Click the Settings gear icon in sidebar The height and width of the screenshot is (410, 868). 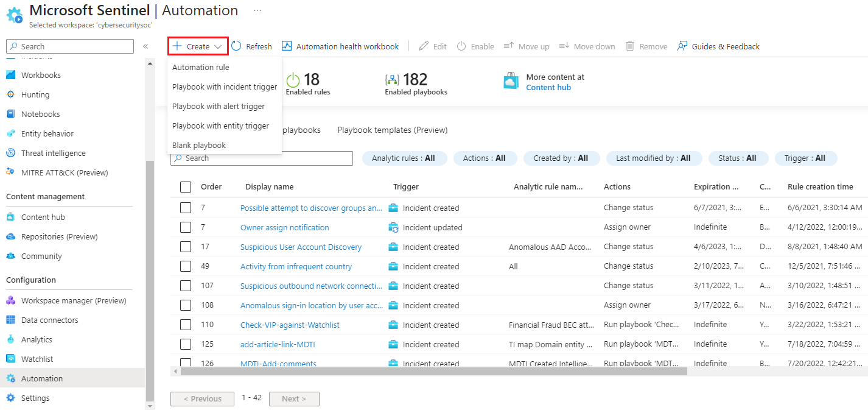10,398
